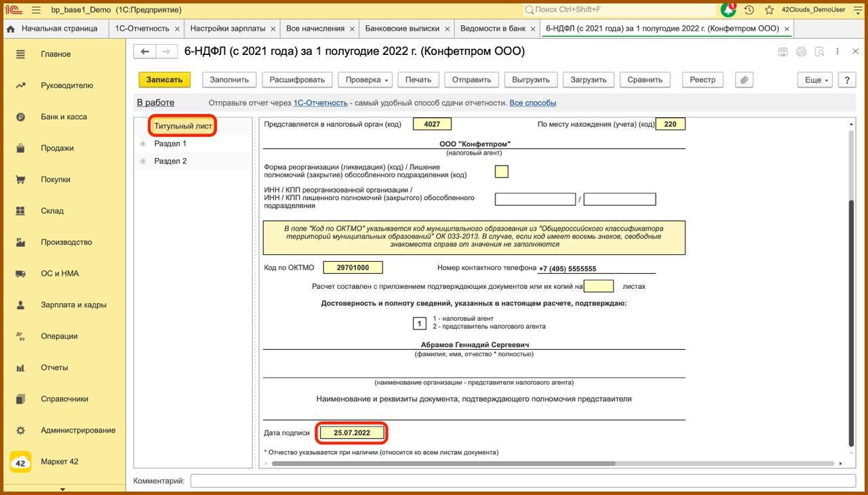Click the printer icon in header
The image size is (868, 495).
[x=801, y=52]
